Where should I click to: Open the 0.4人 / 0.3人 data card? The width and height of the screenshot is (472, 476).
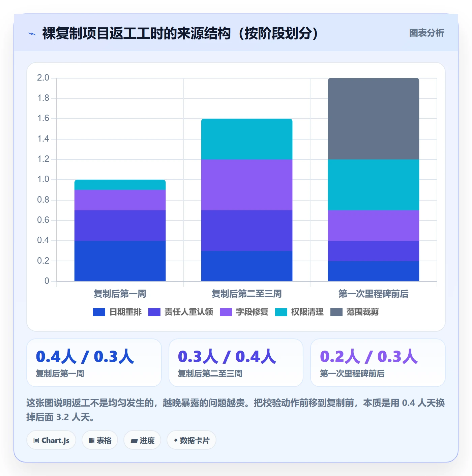(94, 363)
